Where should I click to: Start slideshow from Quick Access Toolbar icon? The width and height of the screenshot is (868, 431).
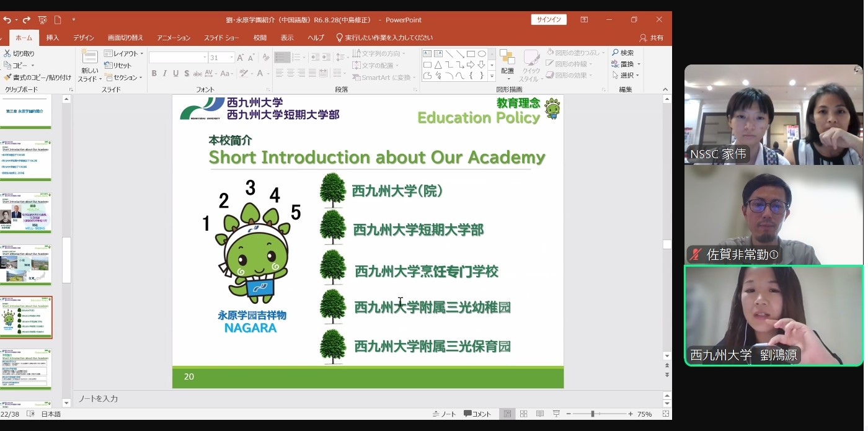43,20
